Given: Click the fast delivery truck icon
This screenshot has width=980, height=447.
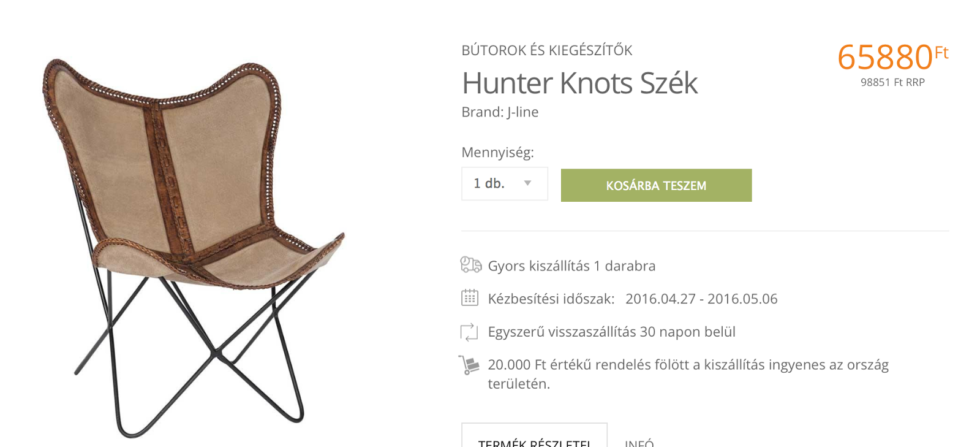Looking at the screenshot, I should (471, 265).
